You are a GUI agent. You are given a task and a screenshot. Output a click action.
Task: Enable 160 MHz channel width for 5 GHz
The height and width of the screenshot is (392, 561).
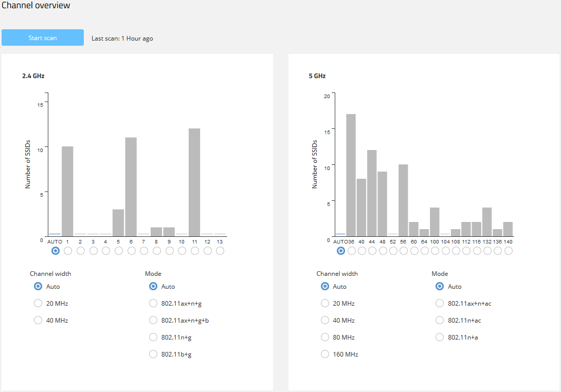(x=325, y=354)
